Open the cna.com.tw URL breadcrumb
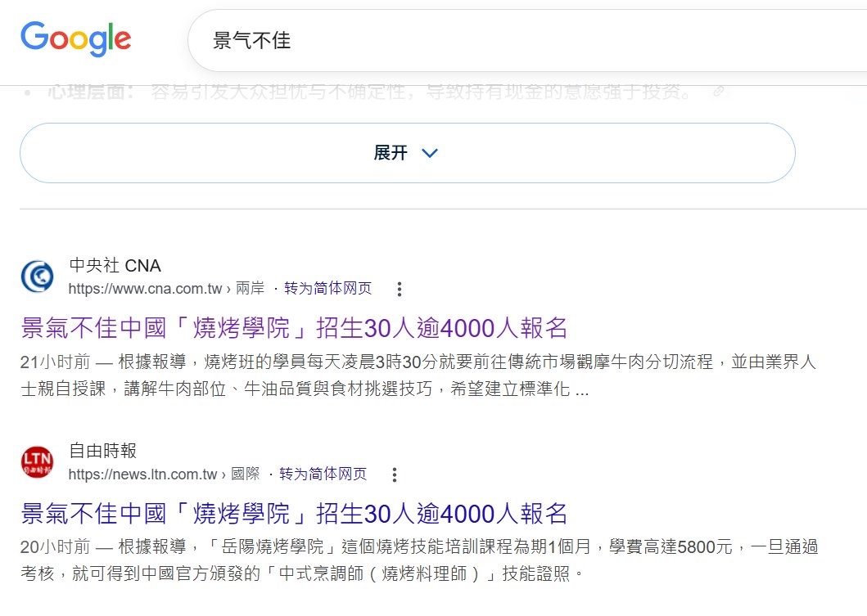The height and width of the screenshot is (616, 867). pos(166,289)
